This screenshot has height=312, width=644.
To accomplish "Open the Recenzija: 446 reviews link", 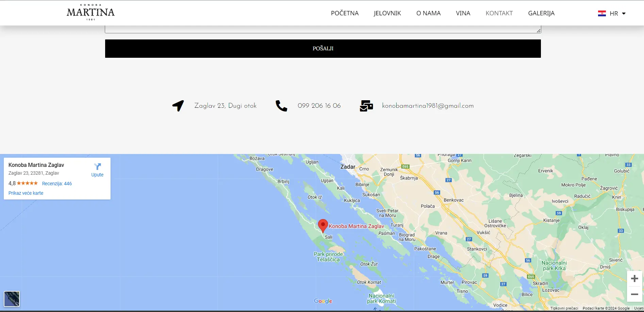I will (x=57, y=184).
